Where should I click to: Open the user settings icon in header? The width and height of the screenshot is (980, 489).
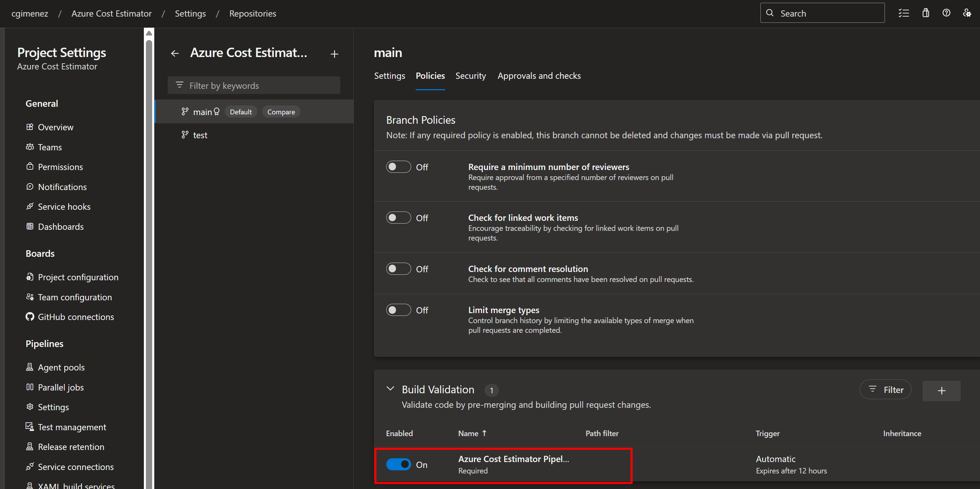pos(967,13)
